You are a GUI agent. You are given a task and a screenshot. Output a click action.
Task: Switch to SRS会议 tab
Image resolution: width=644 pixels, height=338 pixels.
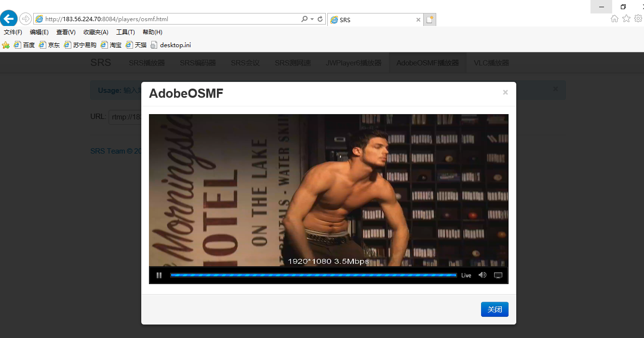[x=245, y=63]
